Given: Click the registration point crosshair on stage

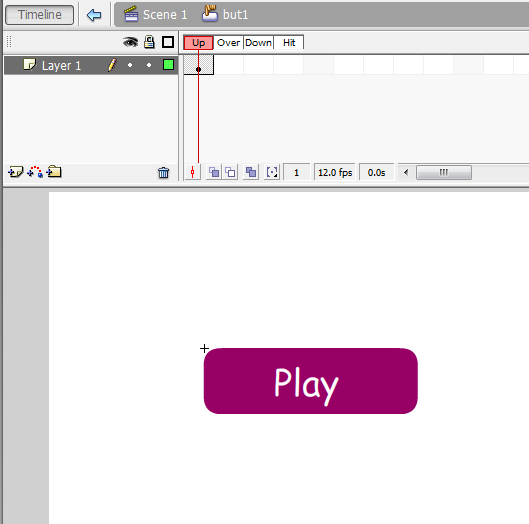Looking at the screenshot, I should click(x=204, y=348).
